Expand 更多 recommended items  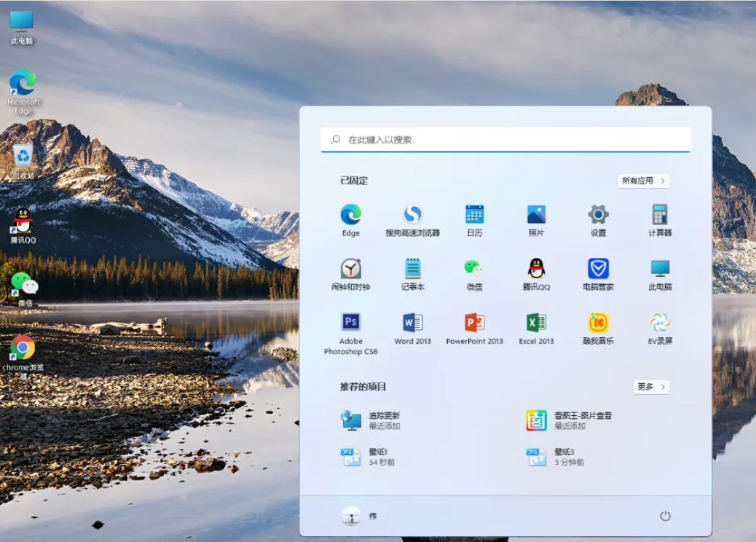pos(650,387)
